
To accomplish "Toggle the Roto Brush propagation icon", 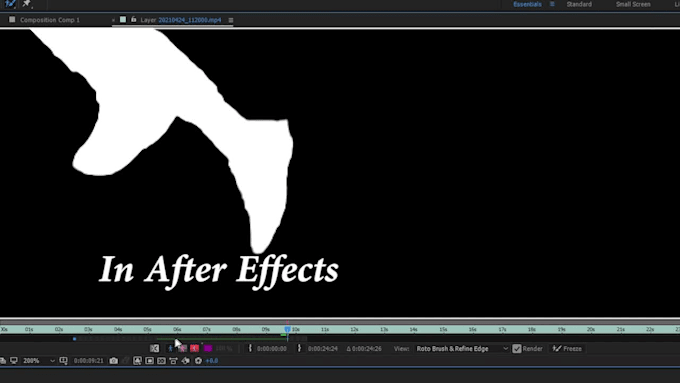I will (x=154, y=348).
